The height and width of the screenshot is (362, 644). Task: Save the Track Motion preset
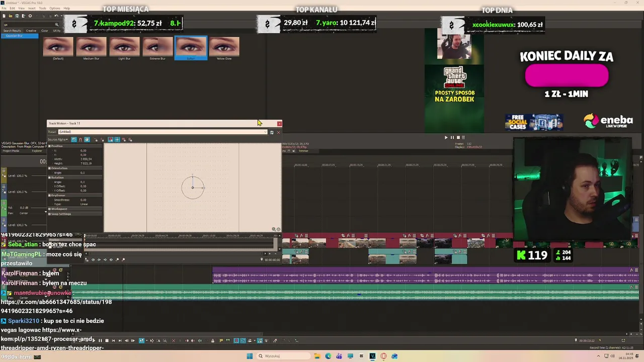(x=272, y=132)
